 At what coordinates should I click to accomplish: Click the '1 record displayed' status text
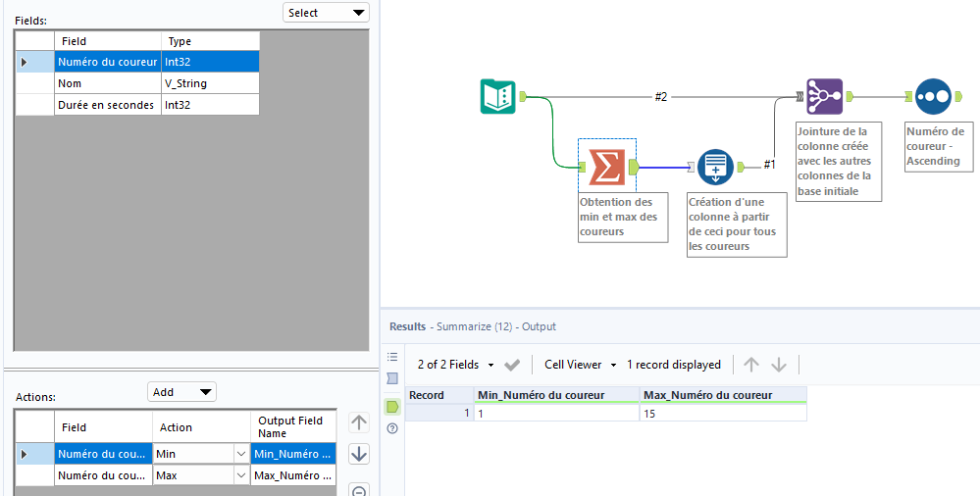click(x=674, y=365)
